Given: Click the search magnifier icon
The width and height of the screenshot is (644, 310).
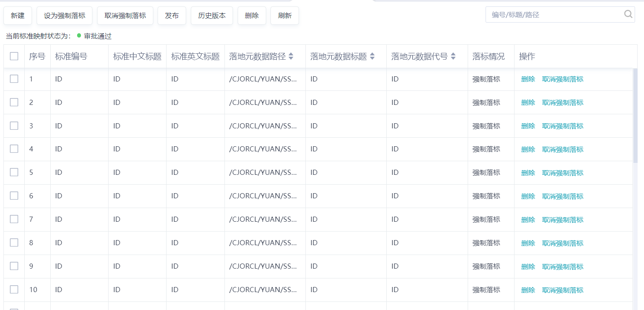Looking at the screenshot, I should click(x=628, y=14).
